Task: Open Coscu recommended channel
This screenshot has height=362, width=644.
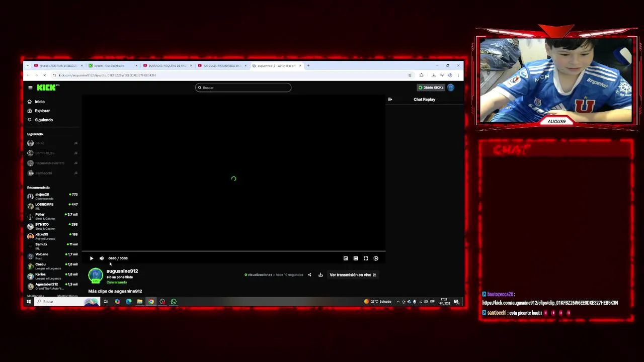Action: pyautogui.click(x=52, y=266)
